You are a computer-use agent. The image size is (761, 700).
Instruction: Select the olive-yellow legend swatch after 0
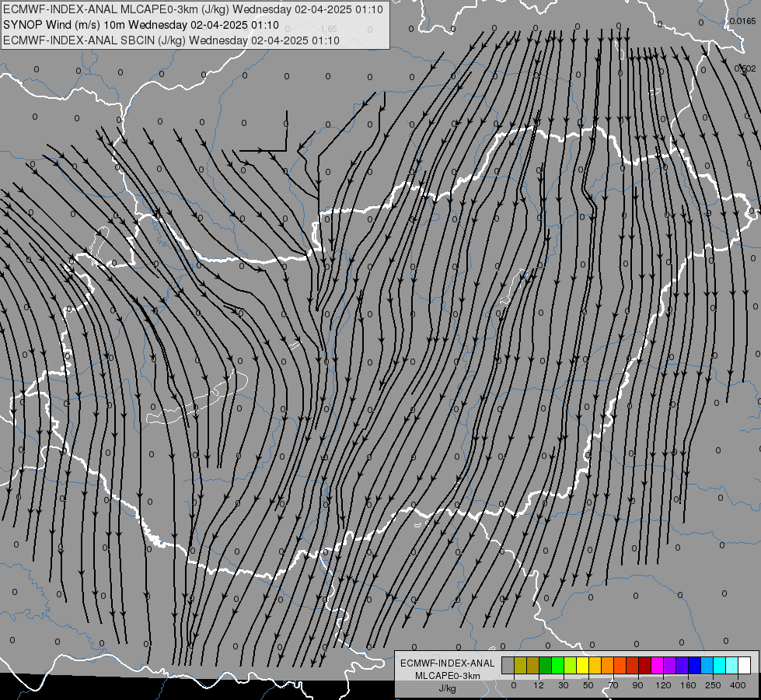tap(520, 665)
